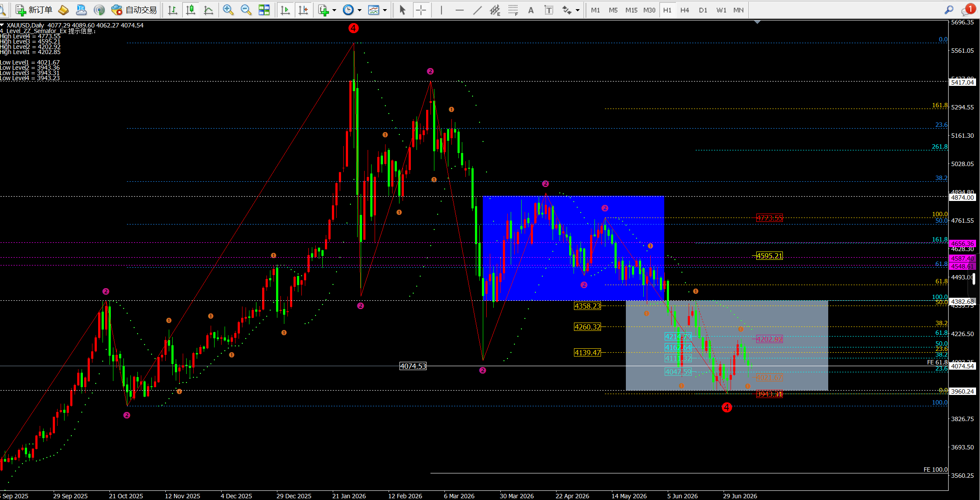Image resolution: width=980 pixels, height=500 pixels.
Task: Select the Fibonacci retracement tool icon
Action: 513,10
